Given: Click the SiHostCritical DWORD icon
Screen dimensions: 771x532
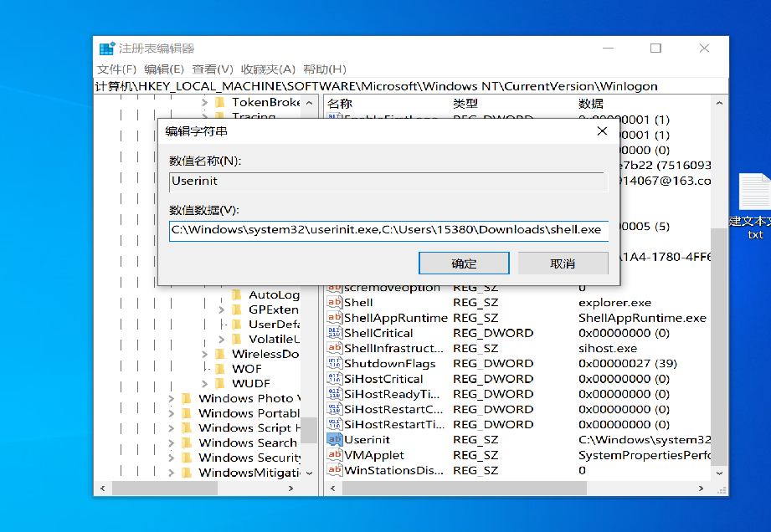Looking at the screenshot, I should 334,379.
